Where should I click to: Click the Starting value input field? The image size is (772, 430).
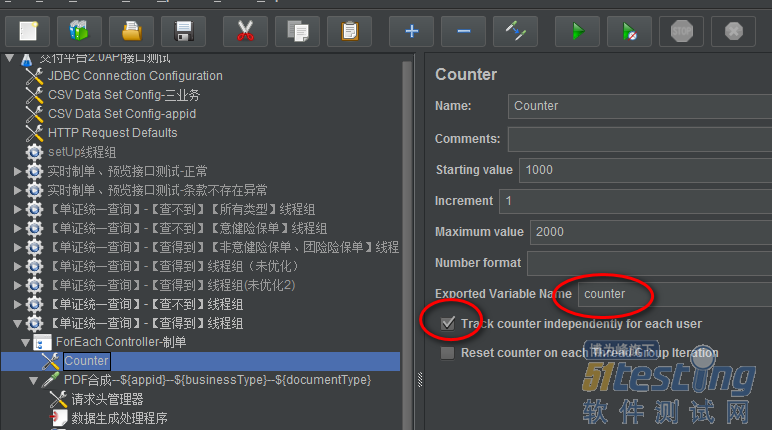(645, 170)
